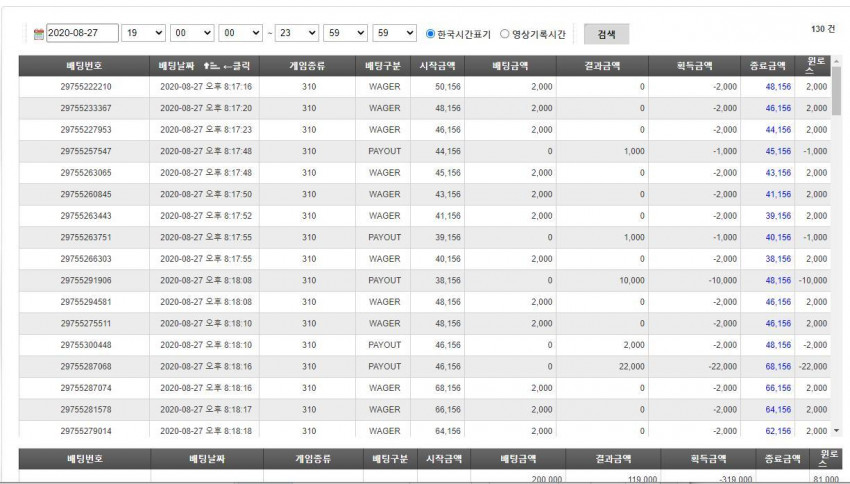Image resolution: width=850 pixels, height=484 pixels.
Task: Click end amount link 48,156 in first row
Action: point(778,87)
